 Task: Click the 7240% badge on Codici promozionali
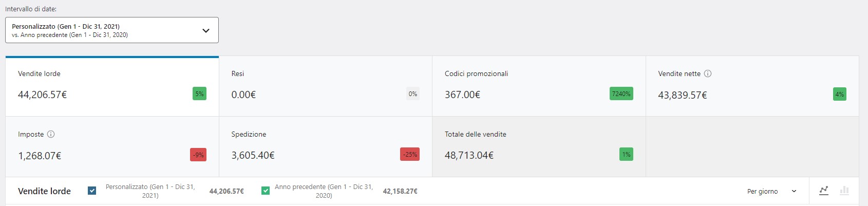[621, 93]
